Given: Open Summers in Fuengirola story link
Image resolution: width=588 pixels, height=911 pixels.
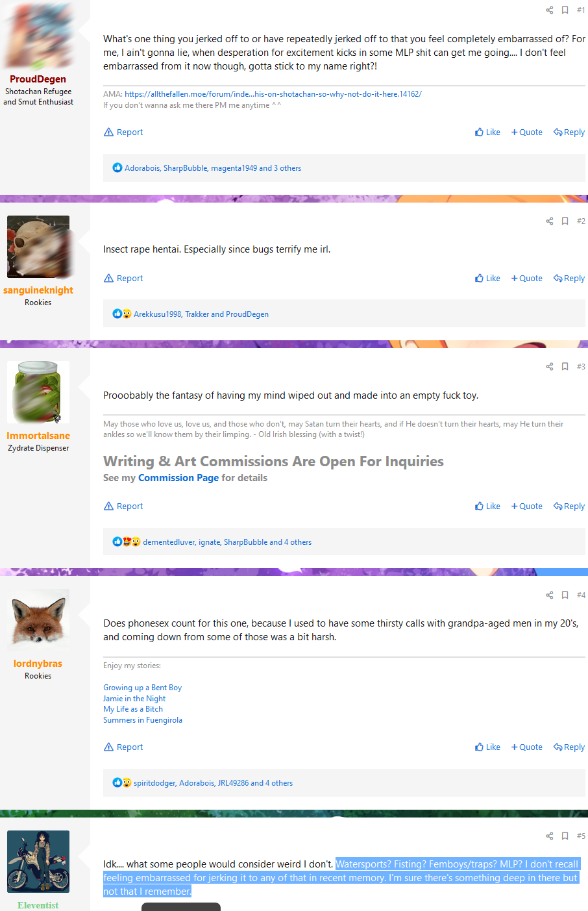Looking at the screenshot, I should click(x=143, y=719).
